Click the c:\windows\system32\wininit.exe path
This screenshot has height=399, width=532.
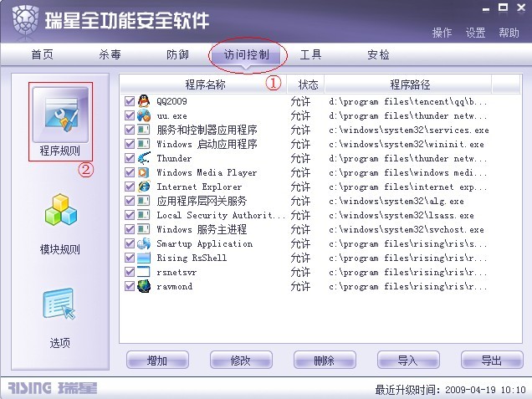(x=407, y=144)
